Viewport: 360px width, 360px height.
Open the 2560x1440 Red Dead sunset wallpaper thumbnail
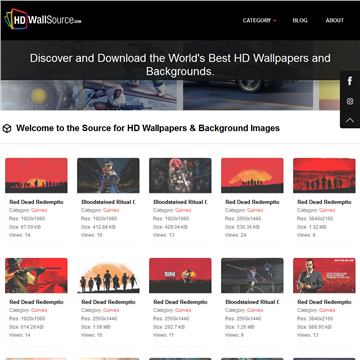(252, 175)
